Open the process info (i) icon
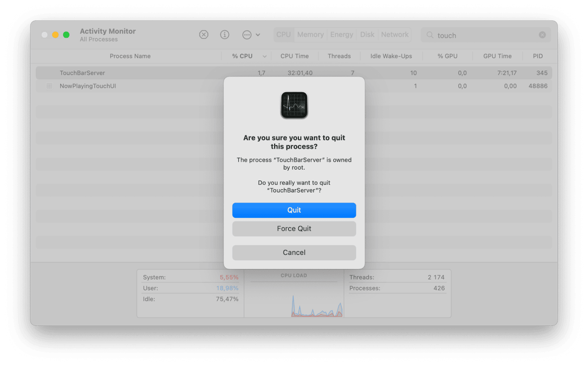The height and width of the screenshot is (366, 588). (x=225, y=34)
